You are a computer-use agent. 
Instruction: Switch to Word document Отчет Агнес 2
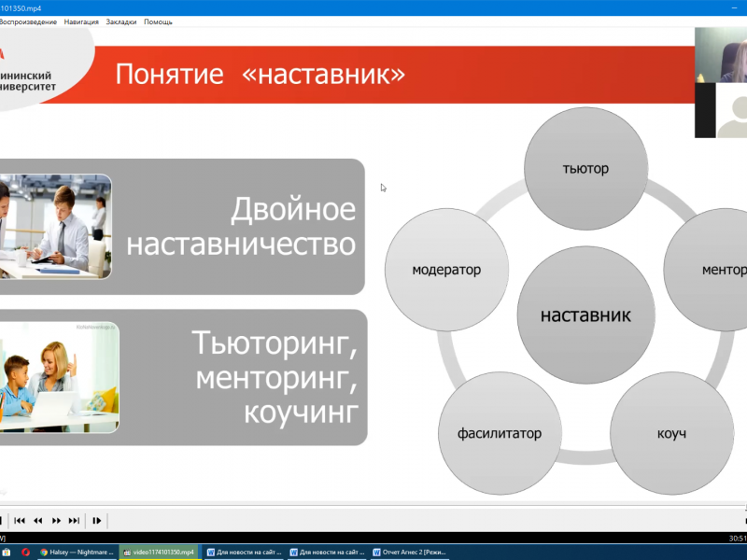(411, 552)
